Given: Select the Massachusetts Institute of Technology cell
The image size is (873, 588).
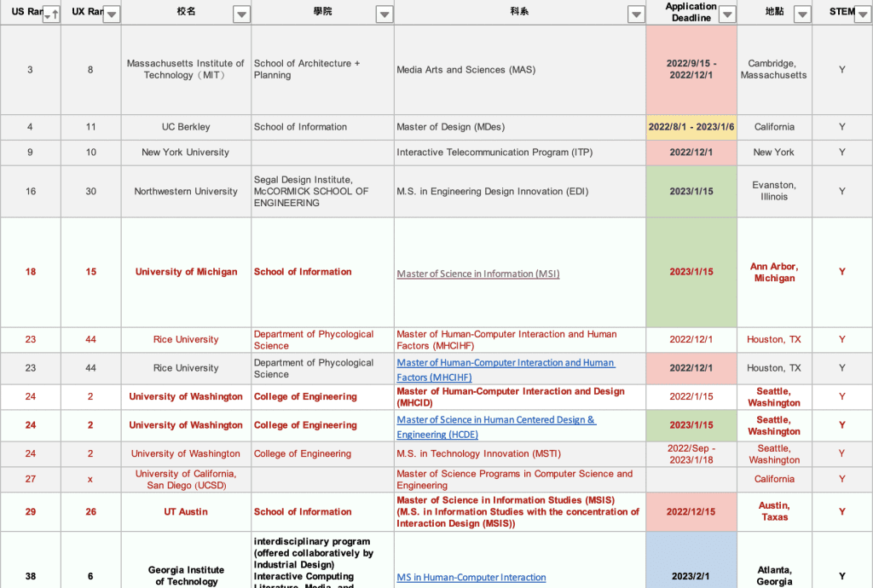Looking at the screenshot, I should click(x=186, y=70).
